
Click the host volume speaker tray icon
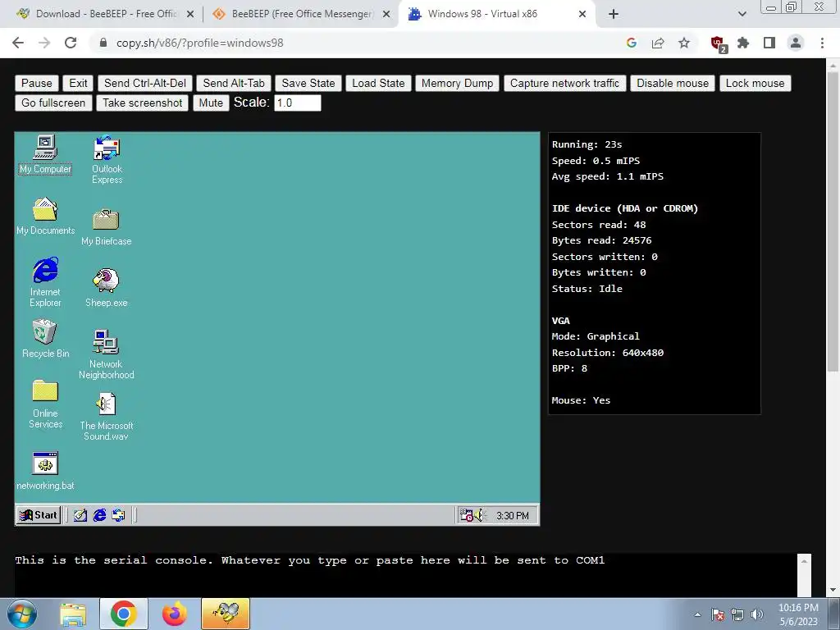pos(757,614)
